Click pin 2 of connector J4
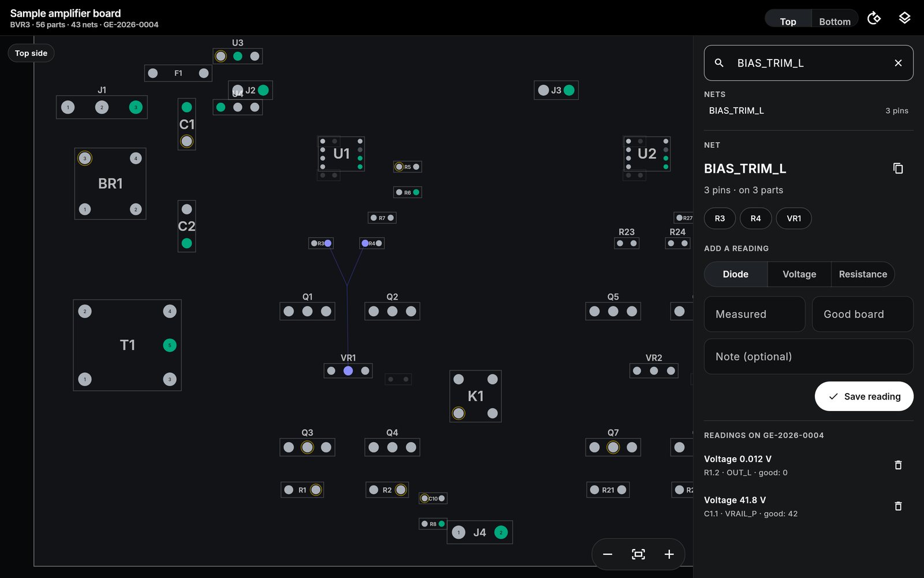This screenshot has height=578, width=924. (x=501, y=532)
